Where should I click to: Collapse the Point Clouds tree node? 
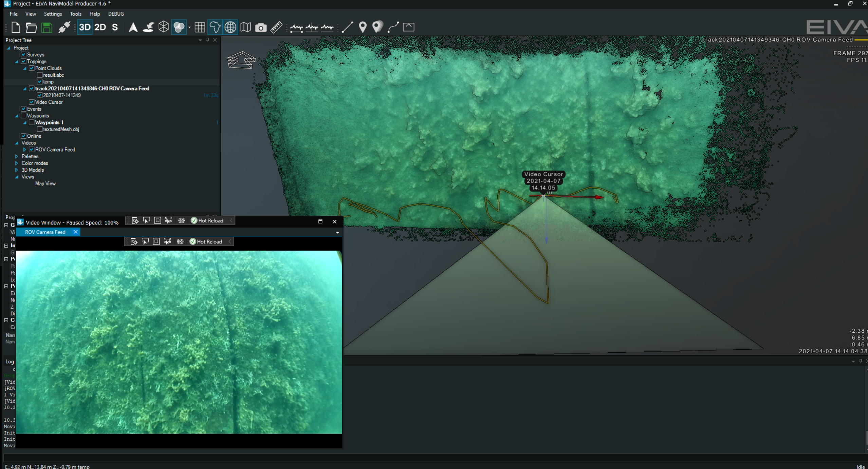click(24, 68)
